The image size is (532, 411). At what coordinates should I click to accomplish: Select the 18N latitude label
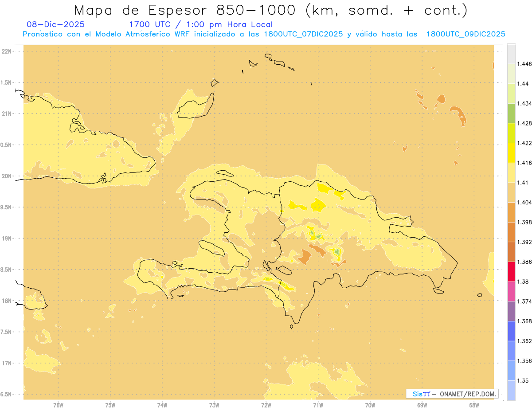7,301
